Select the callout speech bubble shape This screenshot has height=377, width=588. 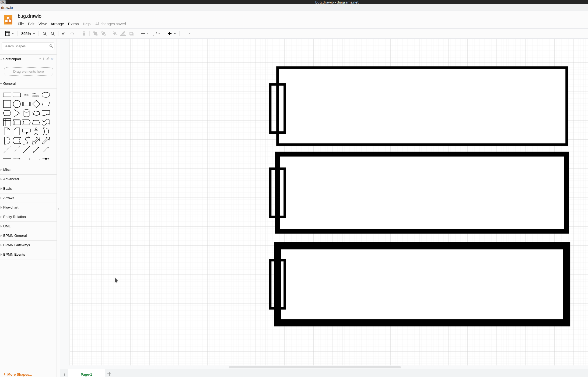(x=26, y=131)
